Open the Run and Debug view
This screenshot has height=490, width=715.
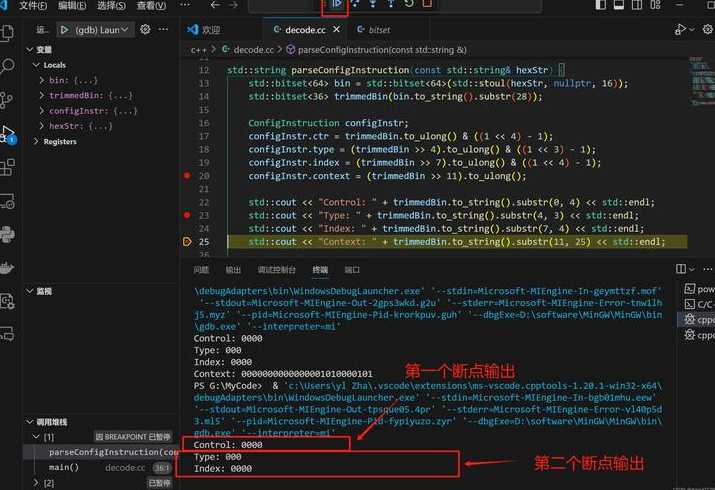pos(7,134)
